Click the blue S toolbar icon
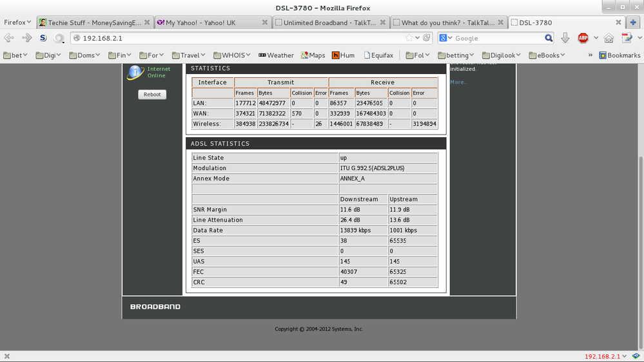 [43, 38]
